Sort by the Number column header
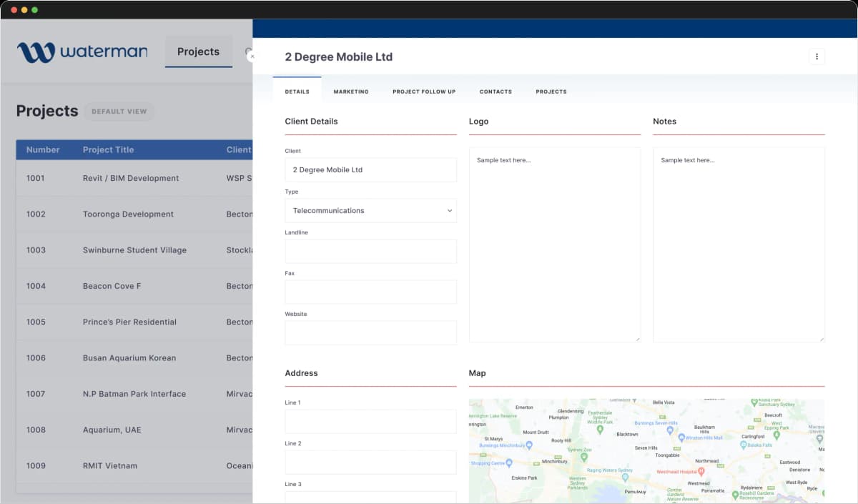 click(x=43, y=149)
